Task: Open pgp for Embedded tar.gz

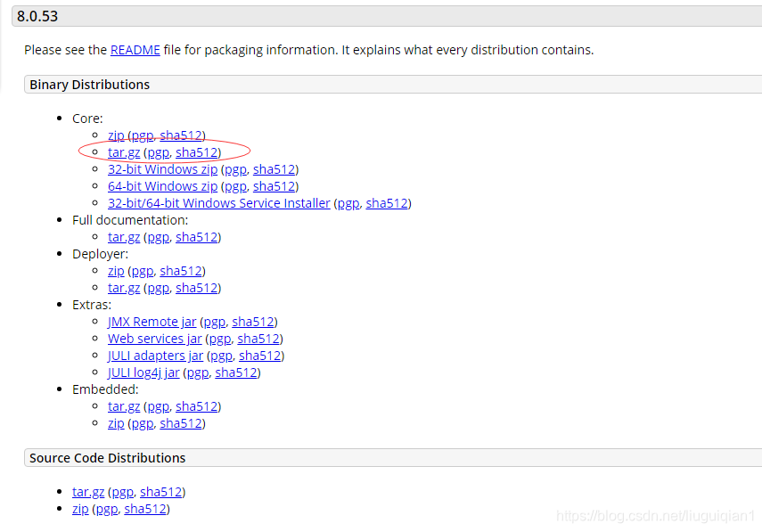Action: click(x=159, y=406)
